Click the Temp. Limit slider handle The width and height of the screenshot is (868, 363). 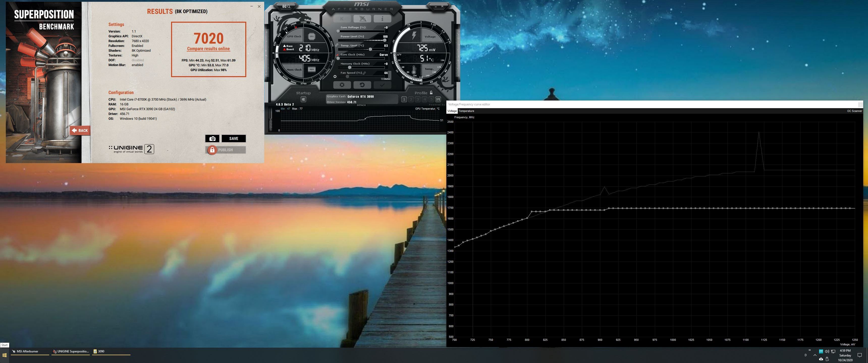[370, 49]
